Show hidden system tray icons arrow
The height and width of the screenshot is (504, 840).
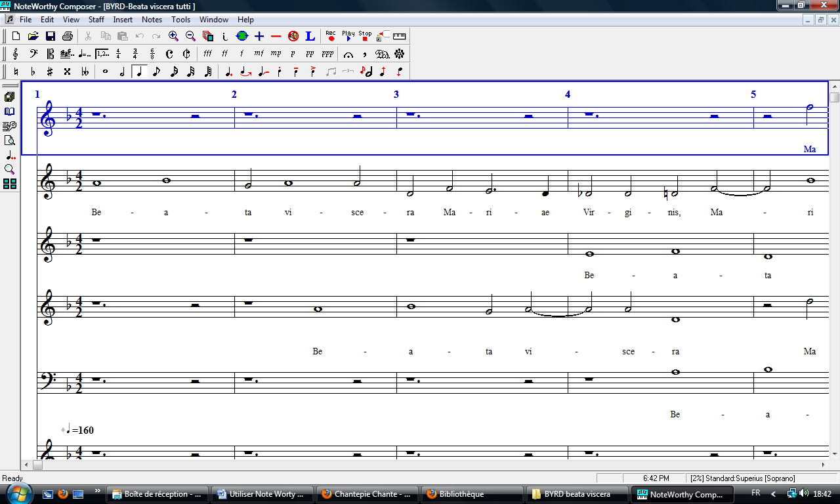[x=774, y=494]
